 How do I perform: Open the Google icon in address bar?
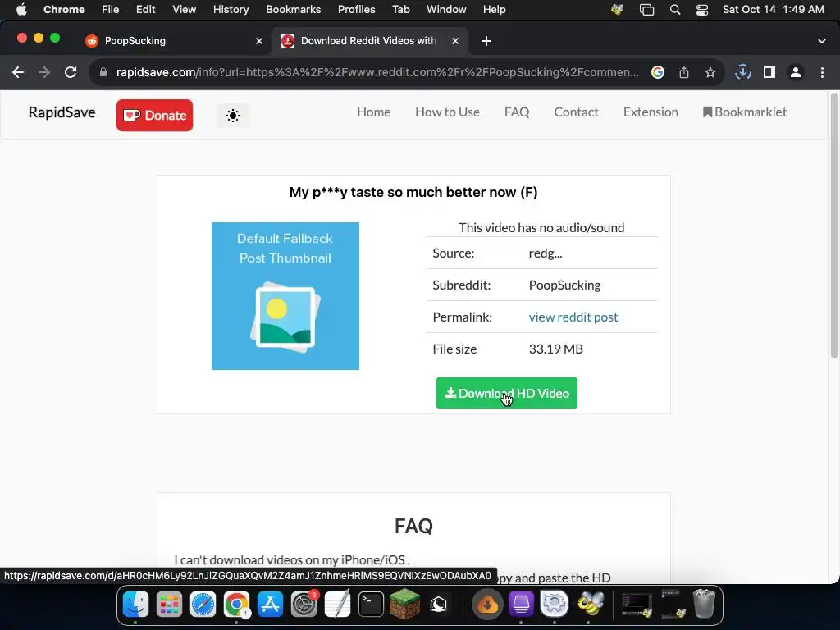[658, 72]
